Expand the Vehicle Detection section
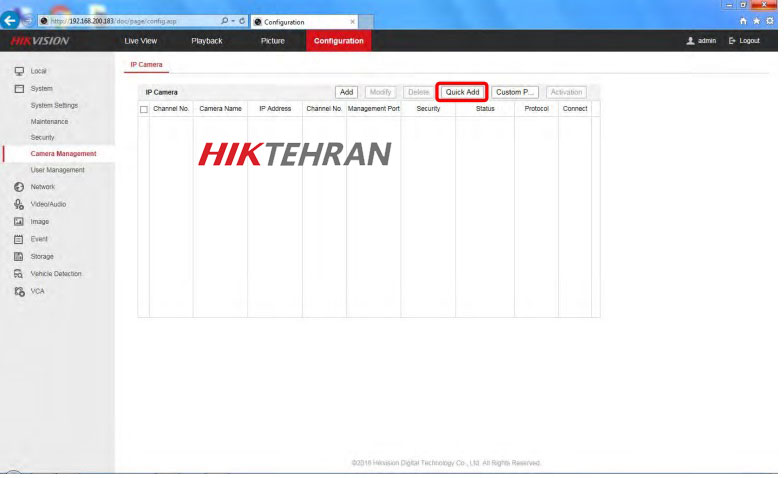The height and width of the screenshot is (478, 784). (x=56, y=274)
